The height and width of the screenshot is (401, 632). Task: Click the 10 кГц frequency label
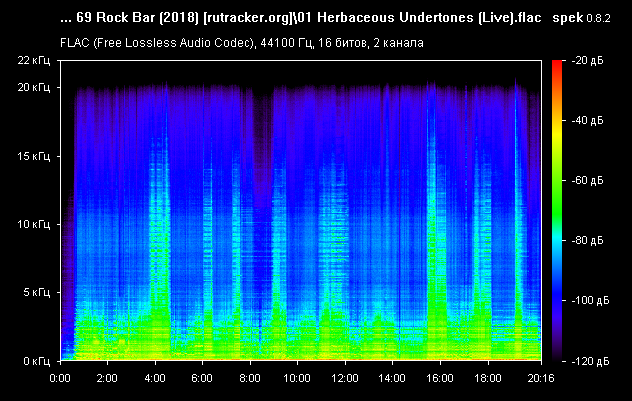(x=33, y=224)
